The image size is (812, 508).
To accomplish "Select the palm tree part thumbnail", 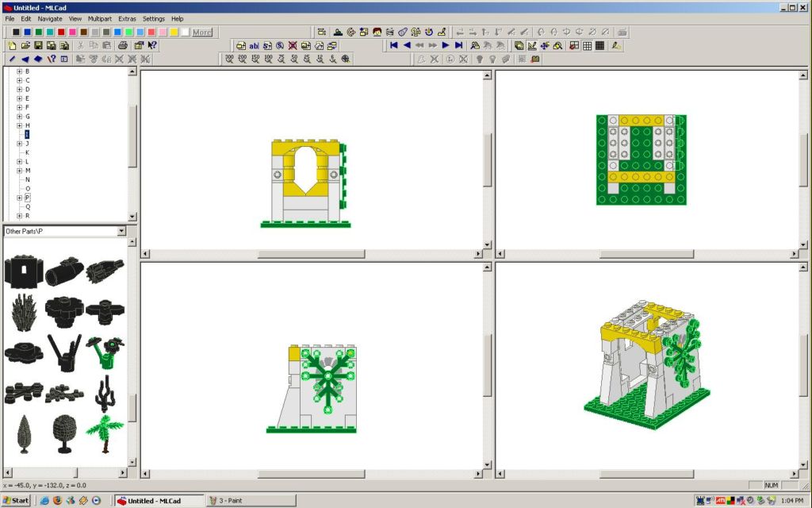I will 105,434.
